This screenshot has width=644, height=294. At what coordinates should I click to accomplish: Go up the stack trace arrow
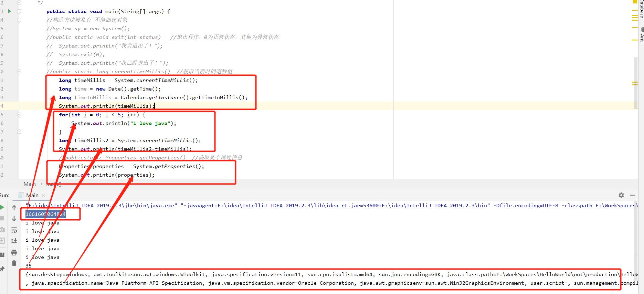14,208
